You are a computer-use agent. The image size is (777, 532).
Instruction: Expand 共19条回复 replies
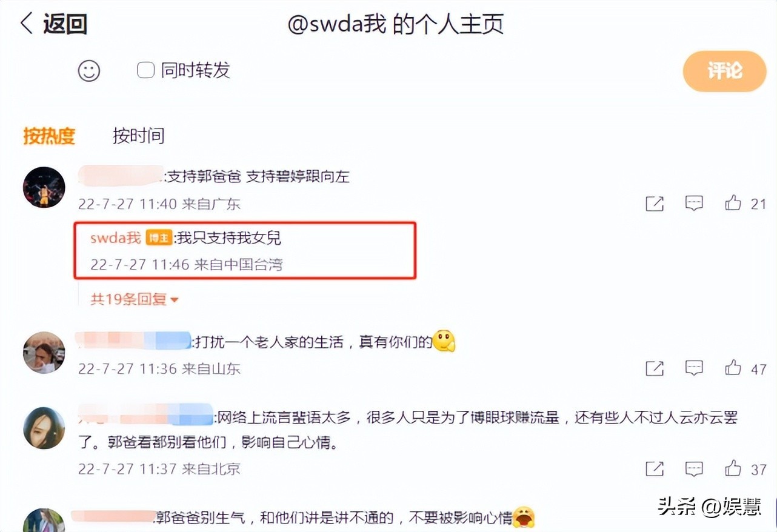point(135,299)
